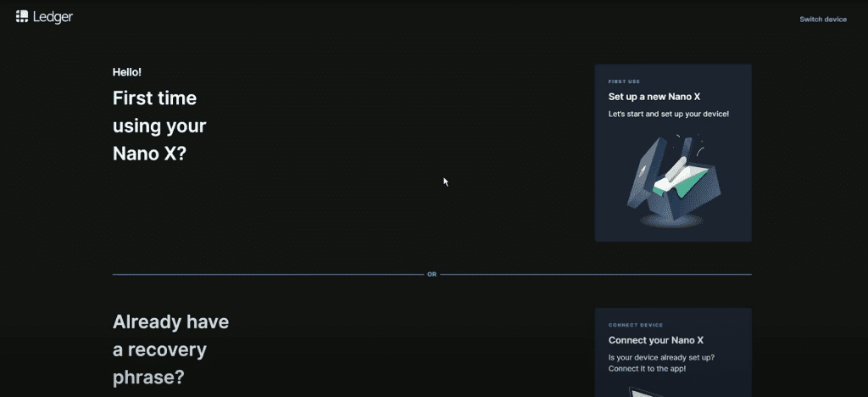
Task: Click "Is your device already set up?" text
Action: click(x=661, y=357)
